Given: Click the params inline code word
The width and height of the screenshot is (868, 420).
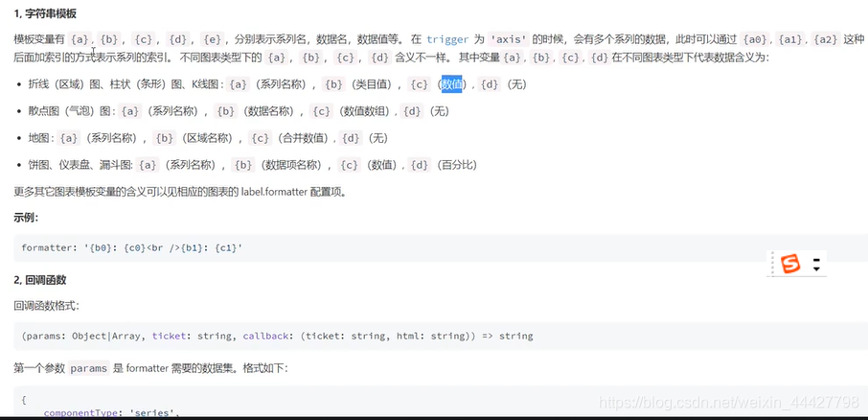Looking at the screenshot, I should pyautogui.click(x=89, y=368).
